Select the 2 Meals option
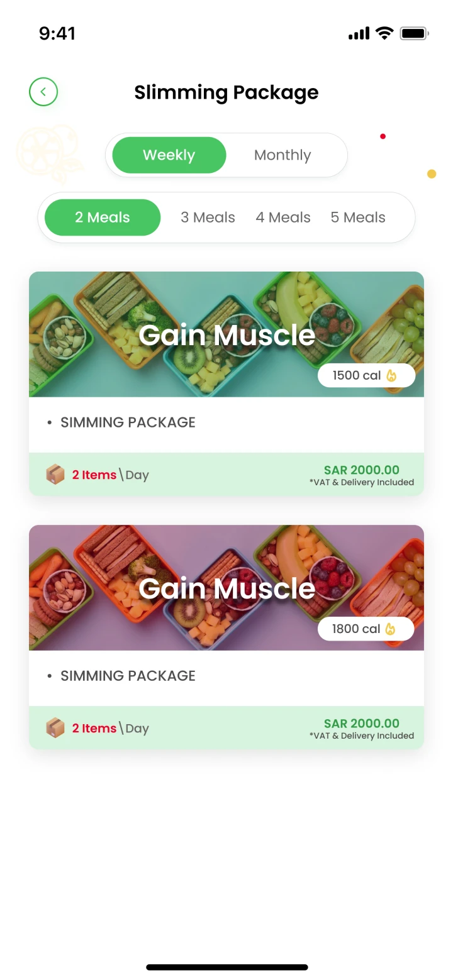 click(x=103, y=217)
